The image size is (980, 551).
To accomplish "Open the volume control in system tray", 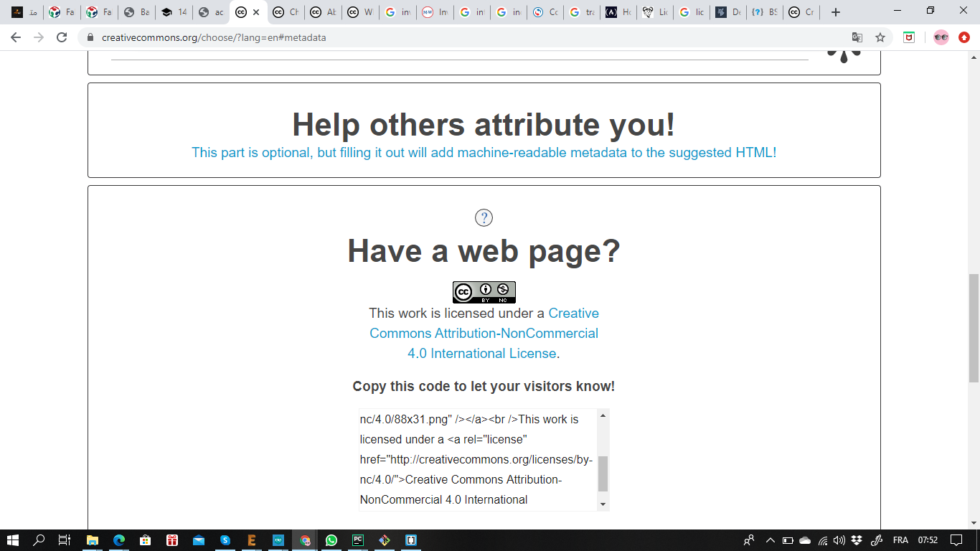I will pyautogui.click(x=839, y=540).
